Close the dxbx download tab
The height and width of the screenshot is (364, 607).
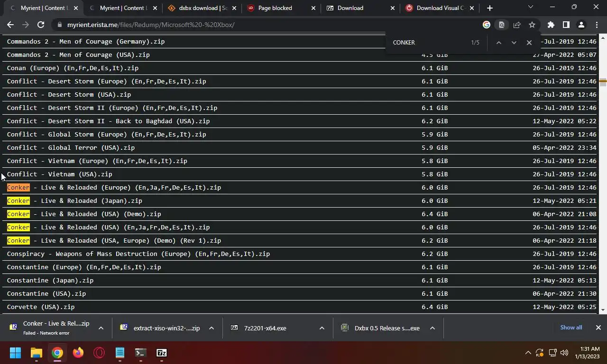coord(234,8)
